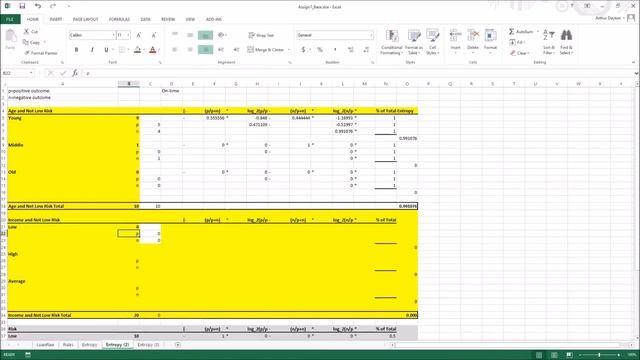The height and width of the screenshot is (360, 640).
Task: Switch to FORMULAS tab
Action: (x=119, y=19)
